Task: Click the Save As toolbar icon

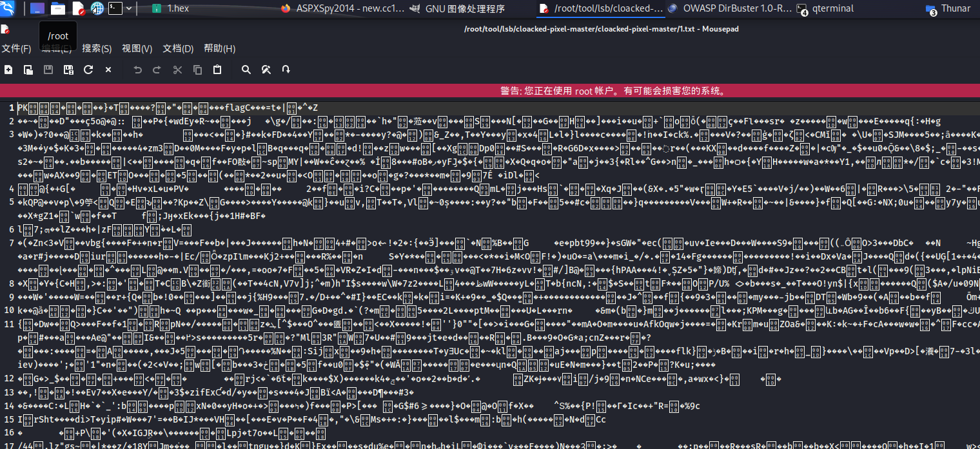Action: pos(68,70)
